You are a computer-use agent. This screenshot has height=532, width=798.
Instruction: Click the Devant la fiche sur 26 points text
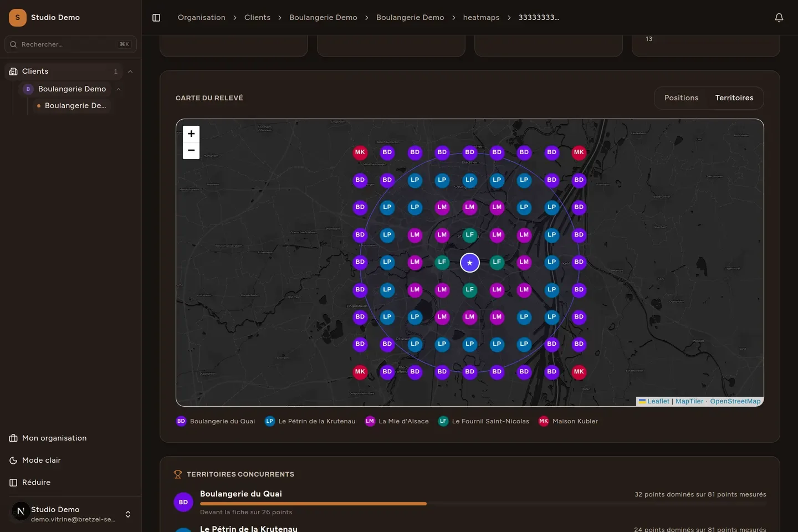coord(246,512)
